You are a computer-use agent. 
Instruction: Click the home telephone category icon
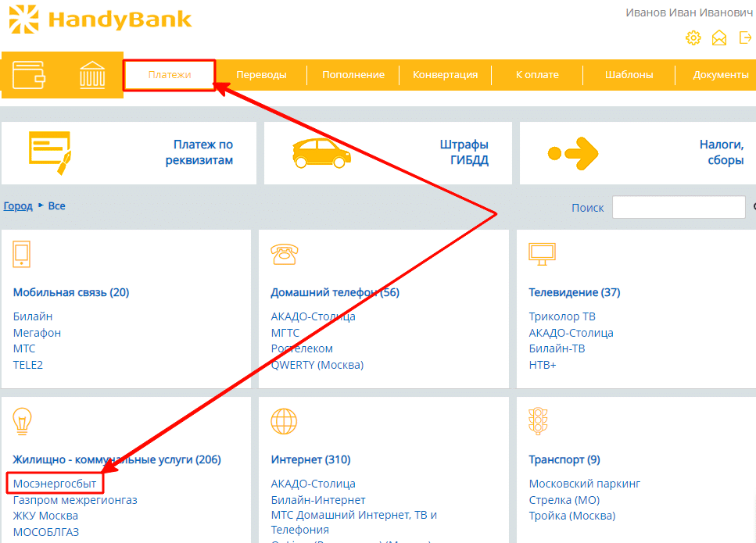(285, 255)
